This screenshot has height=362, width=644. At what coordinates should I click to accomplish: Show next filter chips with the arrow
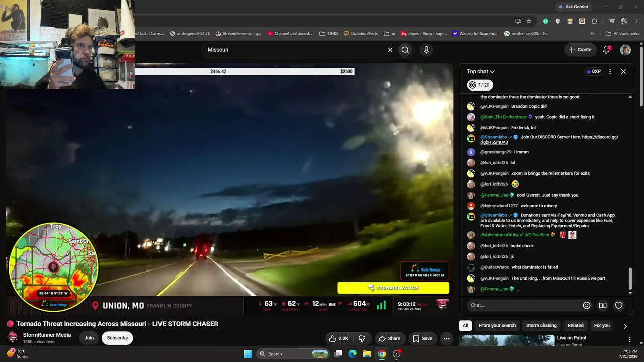pyautogui.click(x=625, y=326)
